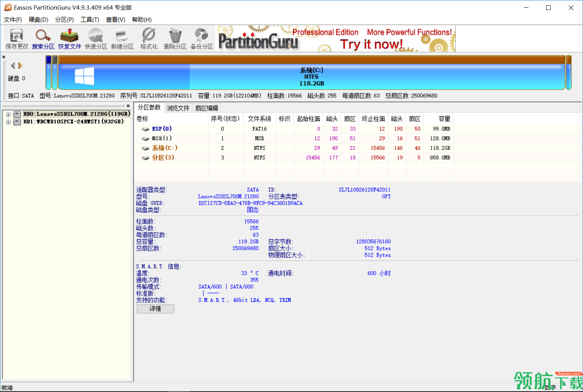
Task: Select the ESP(0) partition row
Action: click(x=294, y=129)
